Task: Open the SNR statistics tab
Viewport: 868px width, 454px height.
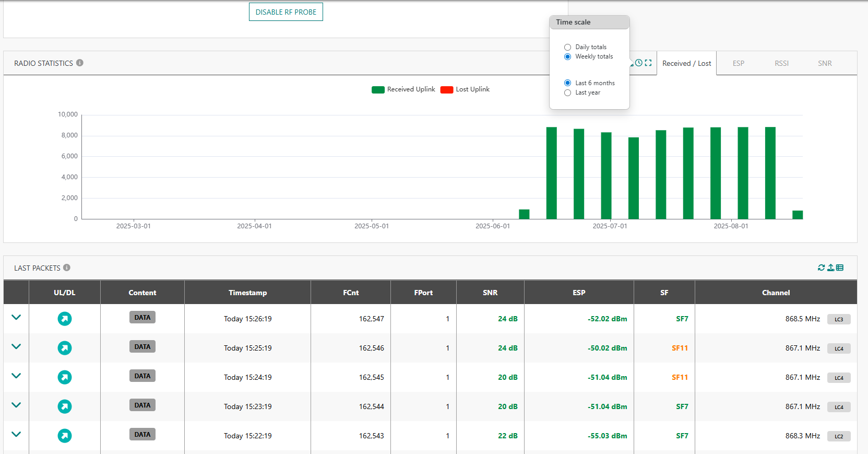Action: tap(825, 63)
